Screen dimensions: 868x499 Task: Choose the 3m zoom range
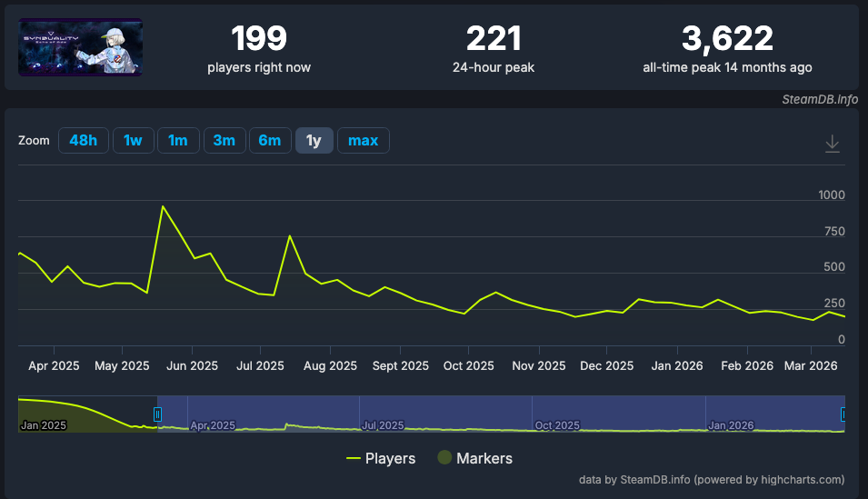224,140
